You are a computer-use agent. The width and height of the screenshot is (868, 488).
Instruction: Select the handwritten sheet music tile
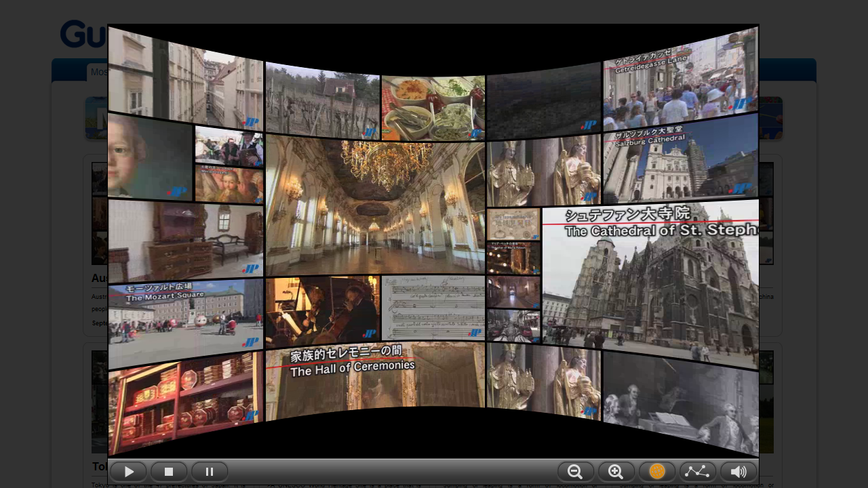pos(433,308)
